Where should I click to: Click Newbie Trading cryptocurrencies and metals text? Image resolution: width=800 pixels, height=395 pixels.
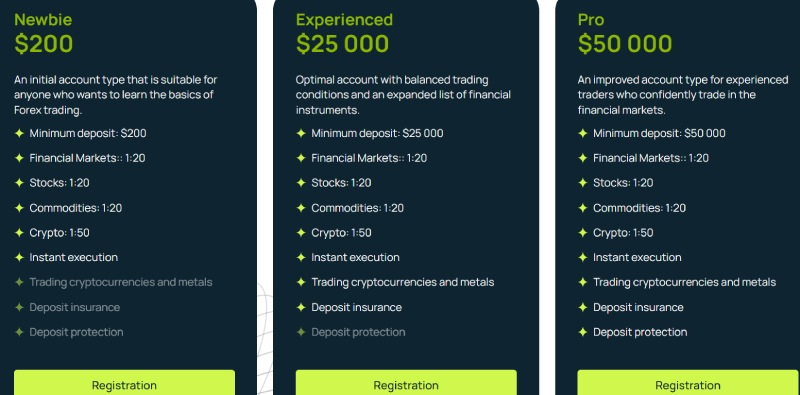(121, 282)
